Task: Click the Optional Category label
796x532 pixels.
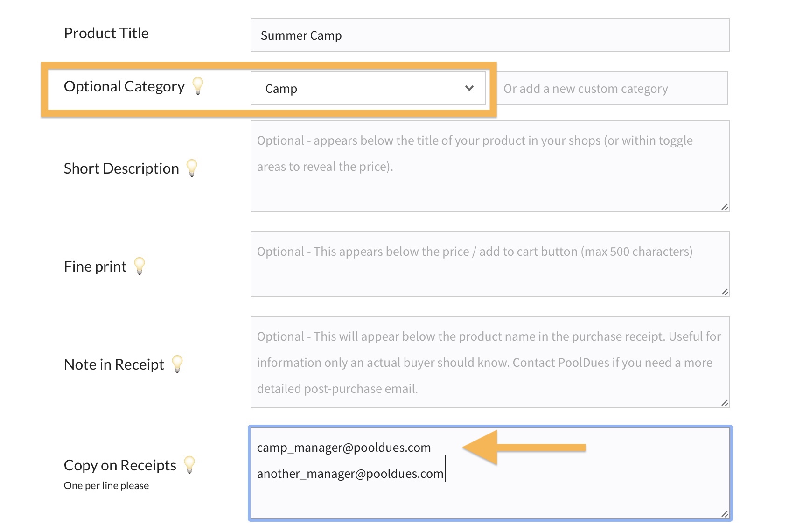Action: pos(124,86)
